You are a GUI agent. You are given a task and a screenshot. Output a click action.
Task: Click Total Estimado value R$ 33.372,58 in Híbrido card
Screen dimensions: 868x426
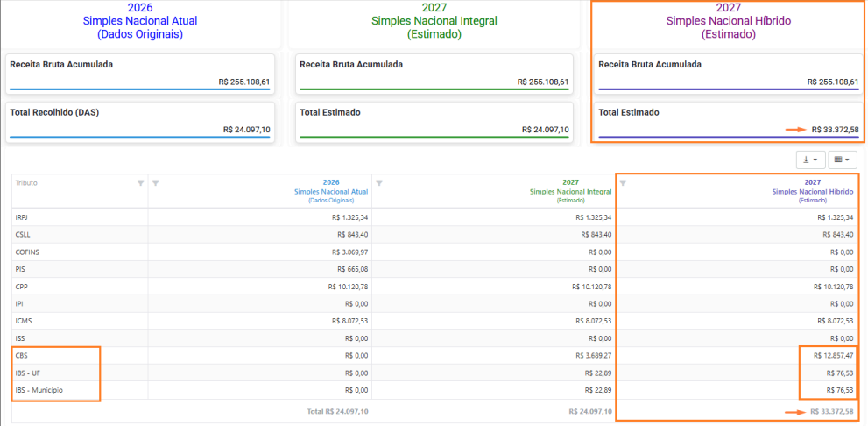tap(836, 130)
